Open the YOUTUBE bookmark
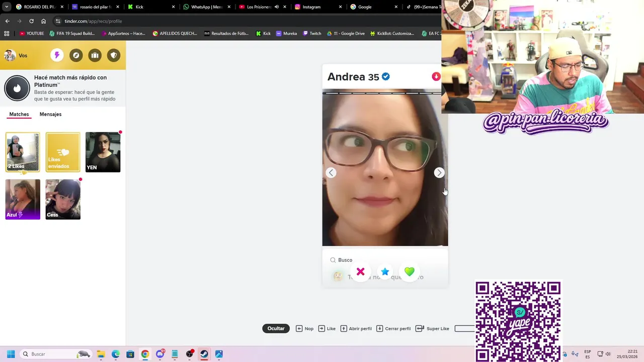This screenshot has width=644, height=362. 32,34
